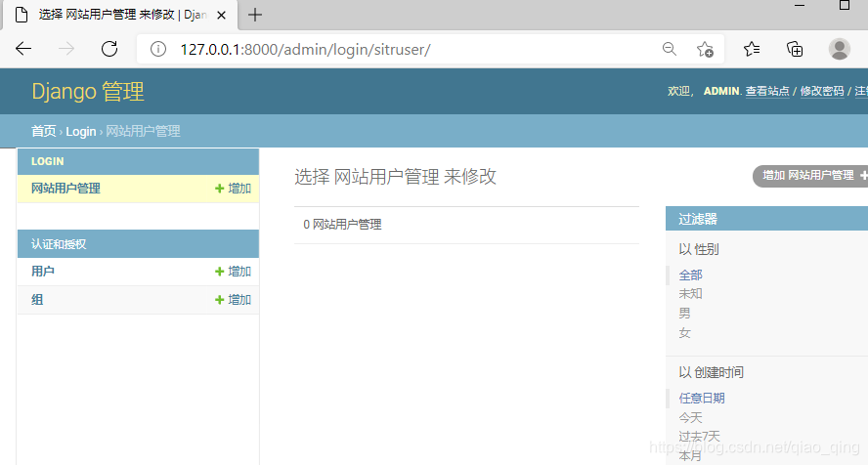Screen dimensions: 868x465
Task: Click the 选择 网站用户管理 来修改 heading
Action: 395,177
